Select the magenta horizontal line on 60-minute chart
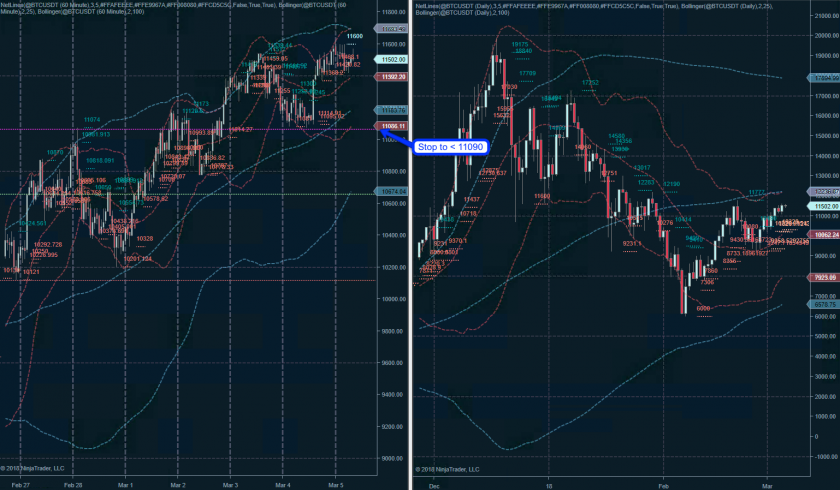Viewport: 840px width, 490px height. click(x=189, y=129)
